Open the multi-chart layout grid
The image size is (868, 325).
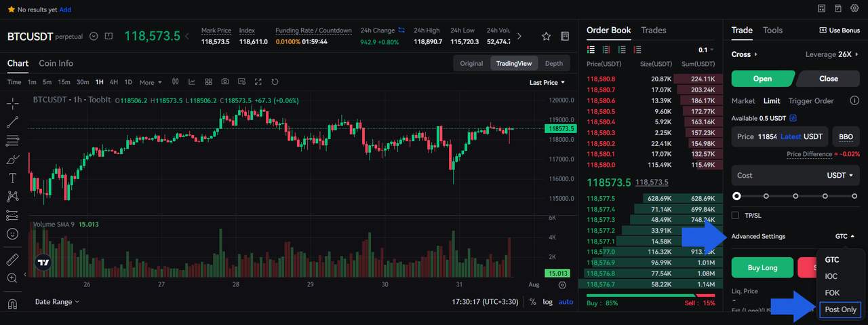pos(208,82)
